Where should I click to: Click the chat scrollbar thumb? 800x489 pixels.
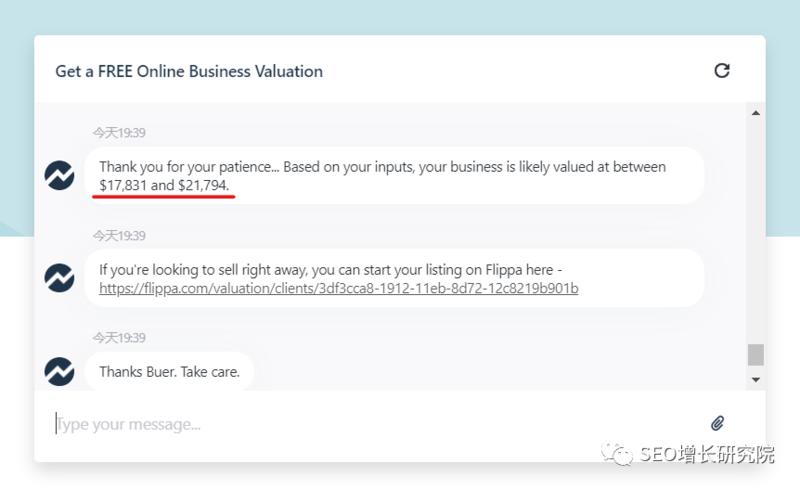click(756, 354)
